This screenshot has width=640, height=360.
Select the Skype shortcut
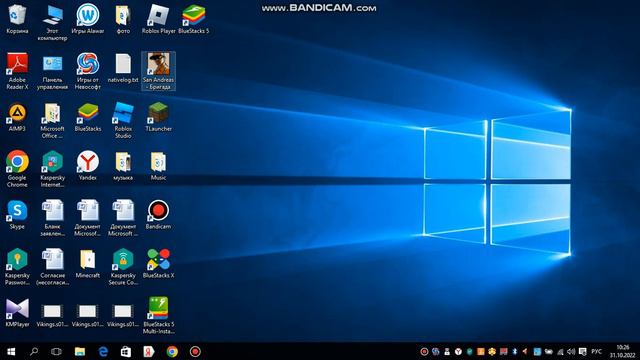tap(17, 215)
